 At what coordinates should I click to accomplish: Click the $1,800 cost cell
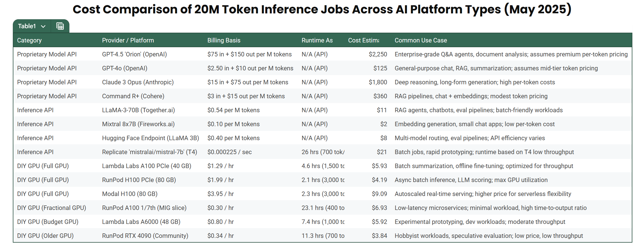tap(378, 82)
